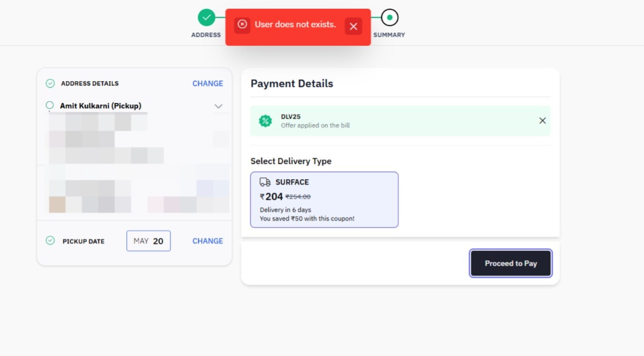Dismiss the 'User does not exists' error toast
Image resolution: width=644 pixels, height=356 pixels.
click(353, 27)
